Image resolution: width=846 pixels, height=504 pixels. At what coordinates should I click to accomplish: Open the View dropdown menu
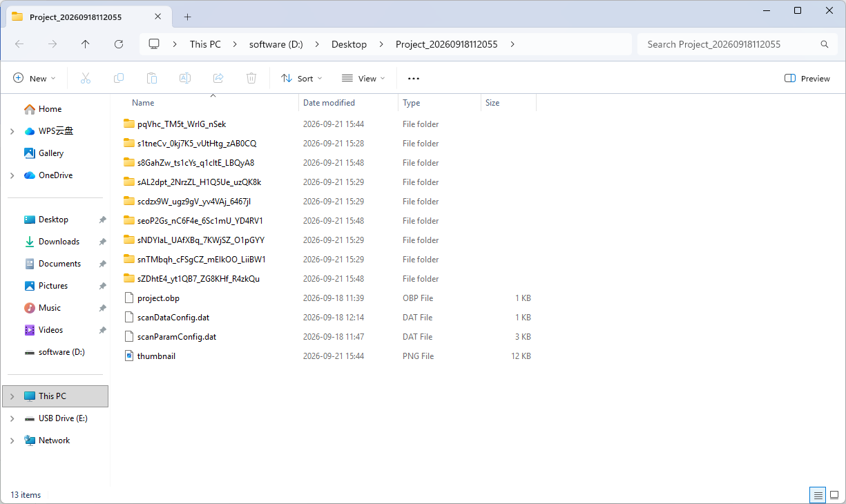point(363,79)
